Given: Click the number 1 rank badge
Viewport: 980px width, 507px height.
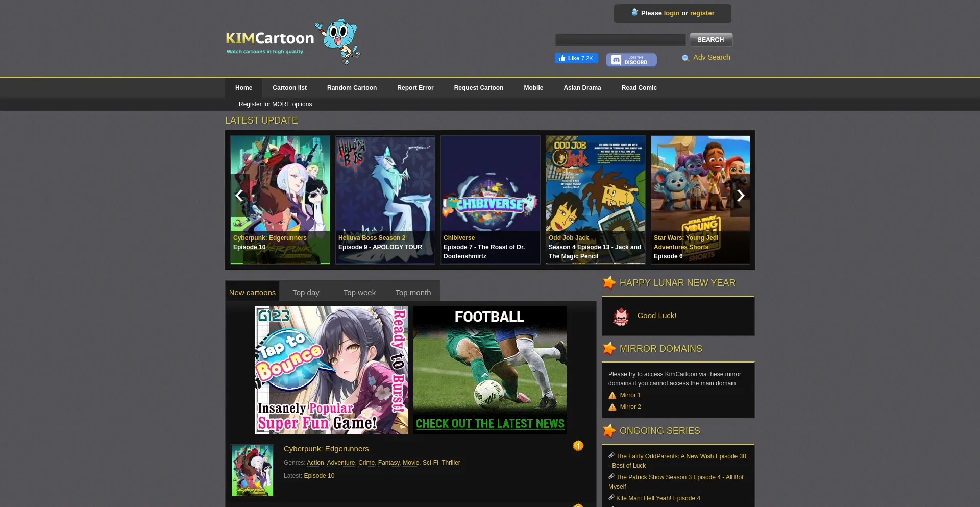Looking at the screenshot, I should coord(578,446).
